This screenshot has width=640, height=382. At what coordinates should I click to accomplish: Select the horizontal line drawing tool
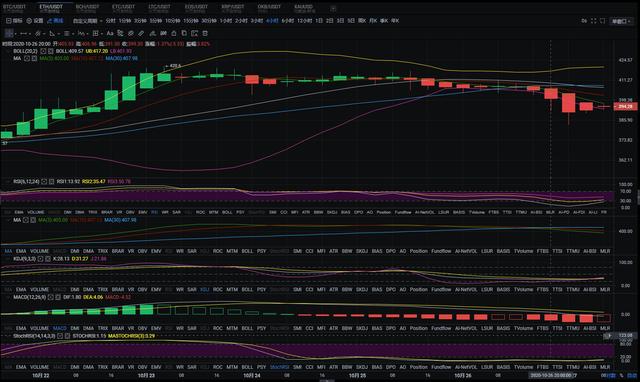pyautogui.click(x=23, y=33)
